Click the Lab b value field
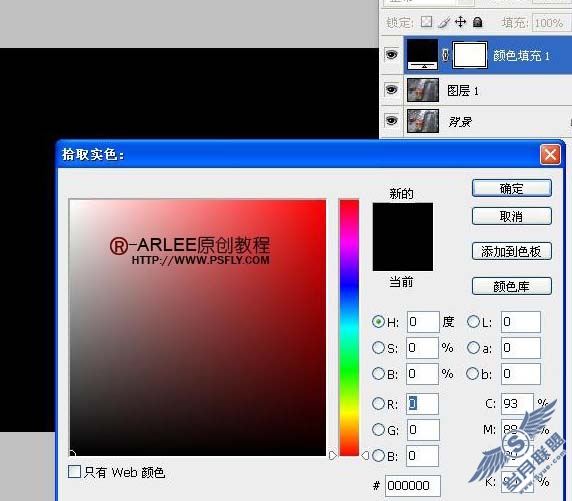The image size is (572, 501). point(521,374)
